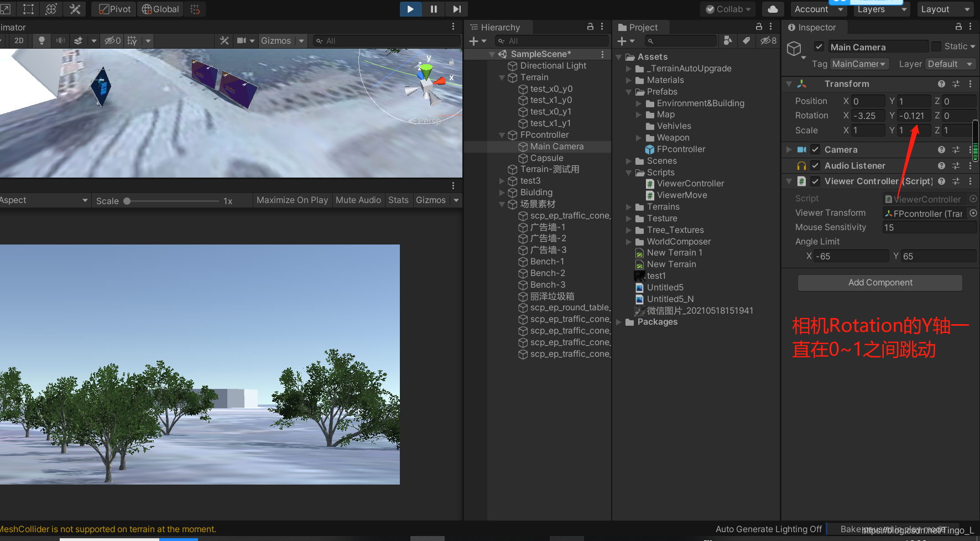Open the Layer Default dropdown
The height and width of the screenshot is (541, 980).
(950, 64)
